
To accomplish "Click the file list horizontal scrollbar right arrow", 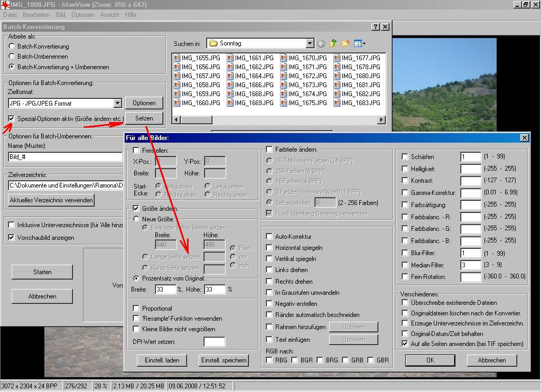I will click(382, 120).
